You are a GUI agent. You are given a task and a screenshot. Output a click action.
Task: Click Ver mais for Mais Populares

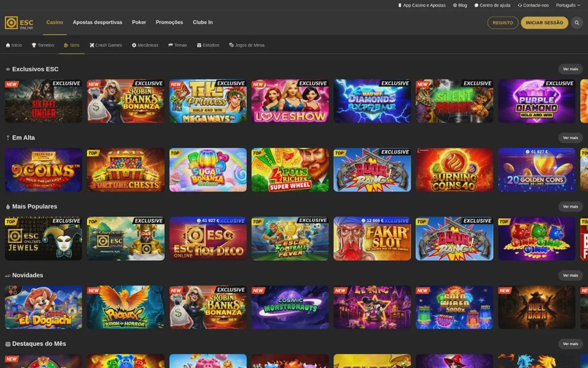pos(570,207)
